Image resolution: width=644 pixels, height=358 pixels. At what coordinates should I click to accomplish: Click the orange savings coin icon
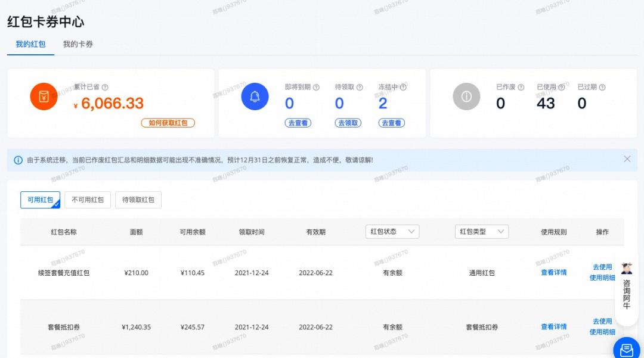44,96
